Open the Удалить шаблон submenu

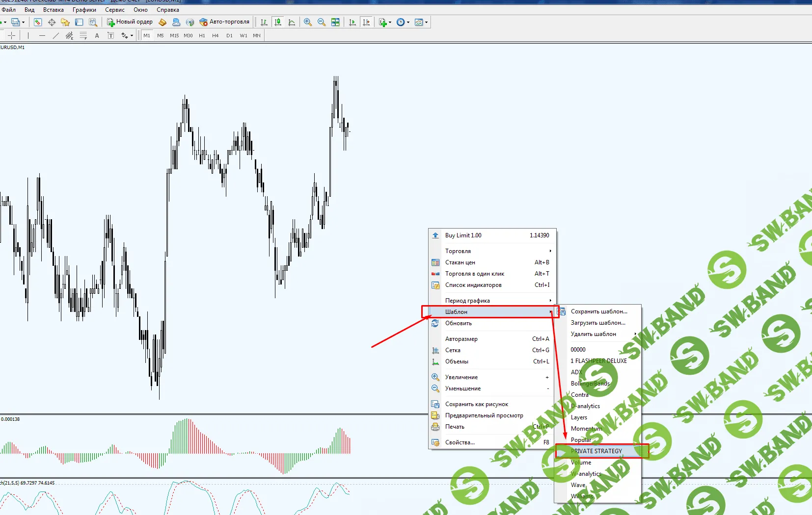point(593,334)
